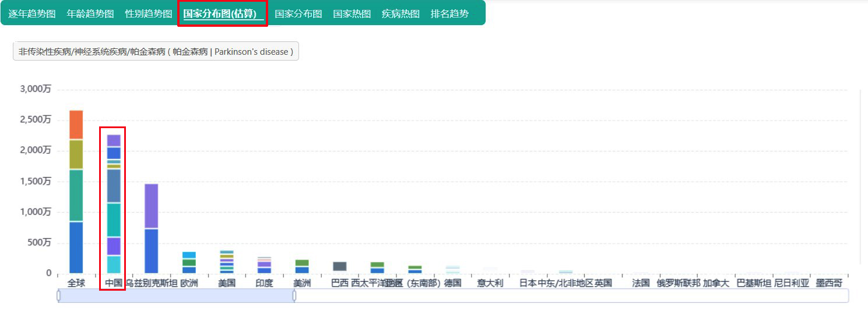Viewport: 868px width, 314px height.
Task: Click the blue bottom of 乌兹别克斯坦 bar
Action: point(151,251)
